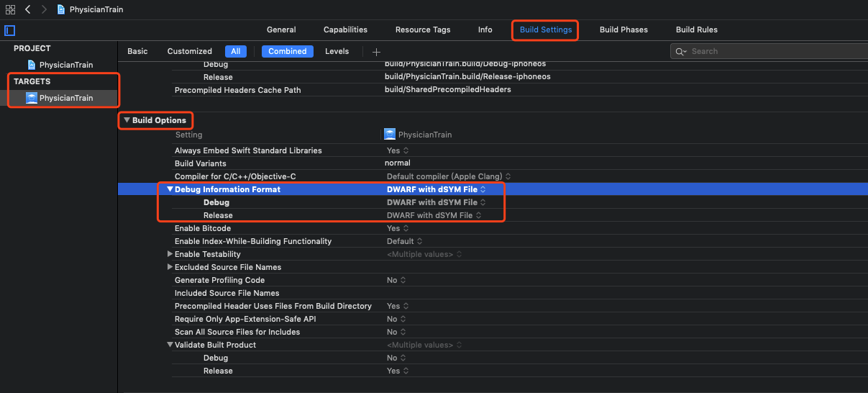868x393 pixels.
Task: Open the Build Rules tab
Action: point(697,30)
